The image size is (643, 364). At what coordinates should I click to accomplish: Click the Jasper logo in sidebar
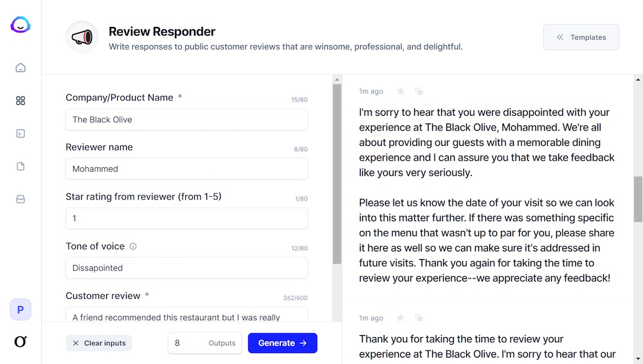point(20,25)
